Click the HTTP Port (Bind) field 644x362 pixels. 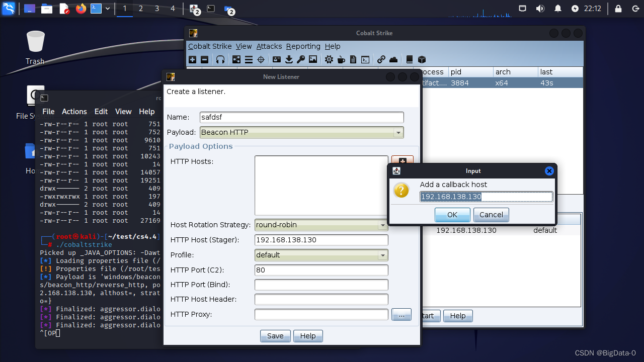(x=321, y=285)
